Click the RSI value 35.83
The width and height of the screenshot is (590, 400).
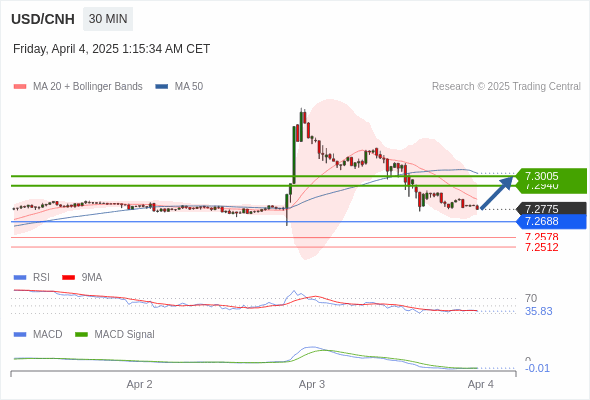point(538,312)
